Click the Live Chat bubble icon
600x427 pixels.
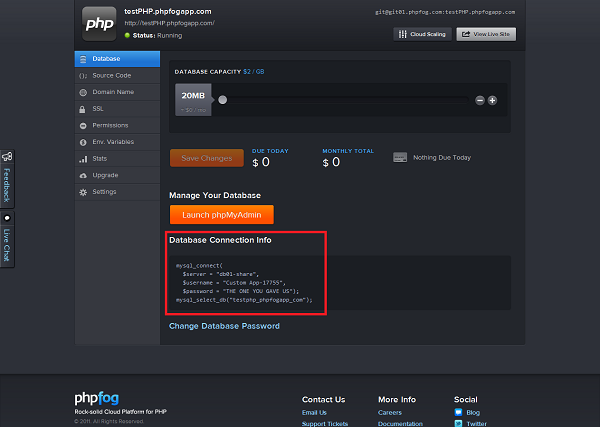point(7,218)
